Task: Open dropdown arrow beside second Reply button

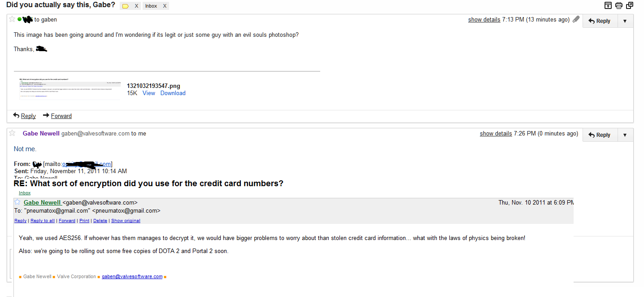Action: (625, 135)
